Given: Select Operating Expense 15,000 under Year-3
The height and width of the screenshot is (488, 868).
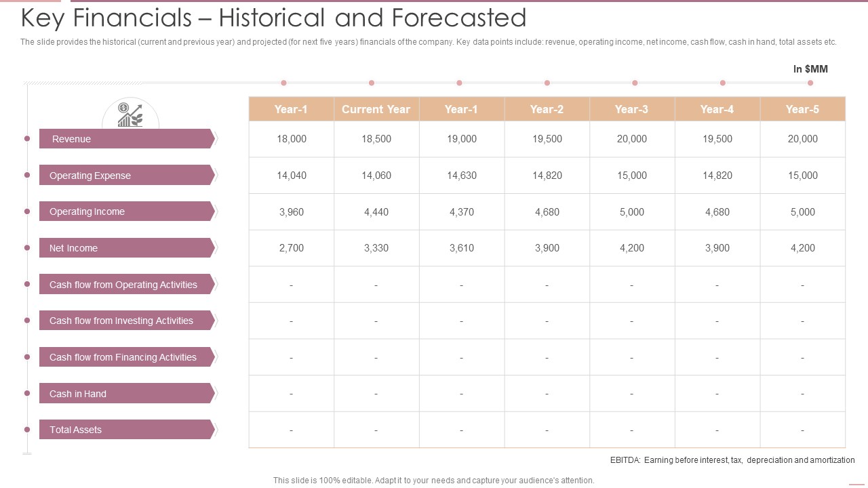Looking at the screenshot, I should pyautogui.click(x=632, y=176).
